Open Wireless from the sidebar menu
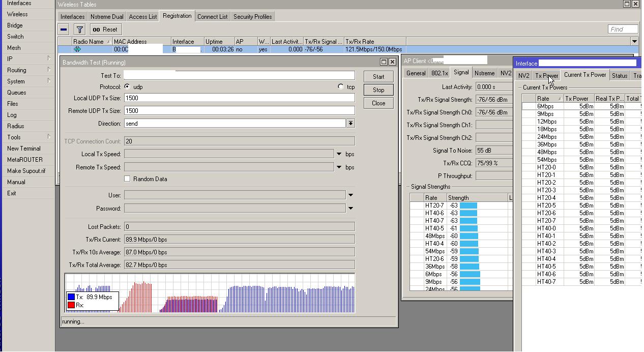This screenshot has height=352, width=644. point(27,14)
